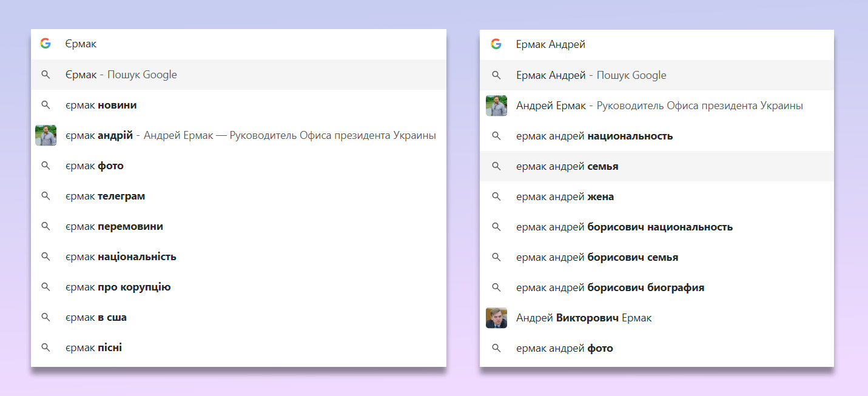Select suggestion єрмак в сша
Viewport: 868px width, 396px height.
pyautogui.click(x=238, y=317)
